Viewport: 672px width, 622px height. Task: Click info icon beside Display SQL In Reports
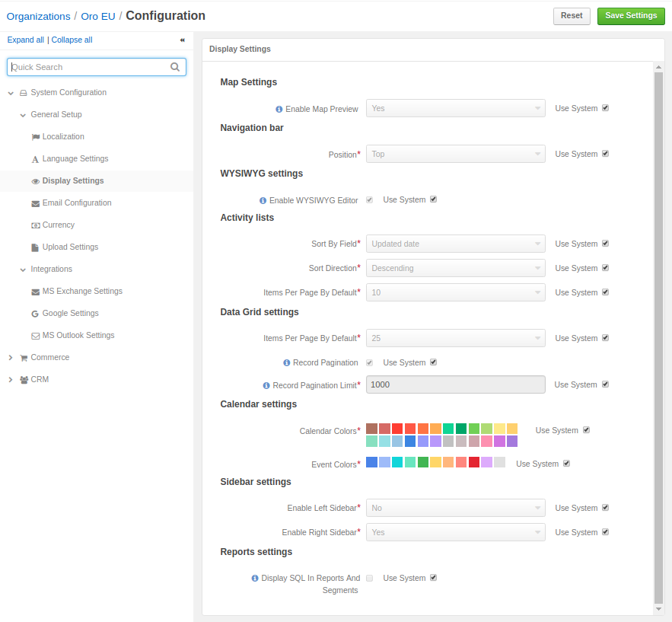(255, 579)
